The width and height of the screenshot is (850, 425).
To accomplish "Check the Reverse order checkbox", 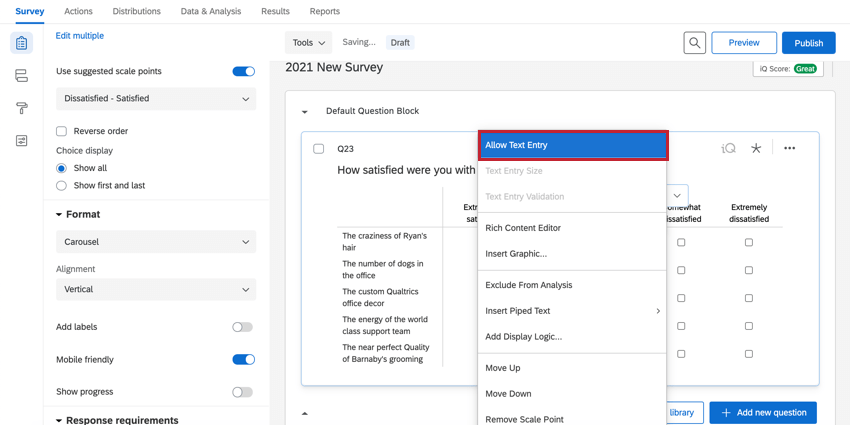I will 62,131.
